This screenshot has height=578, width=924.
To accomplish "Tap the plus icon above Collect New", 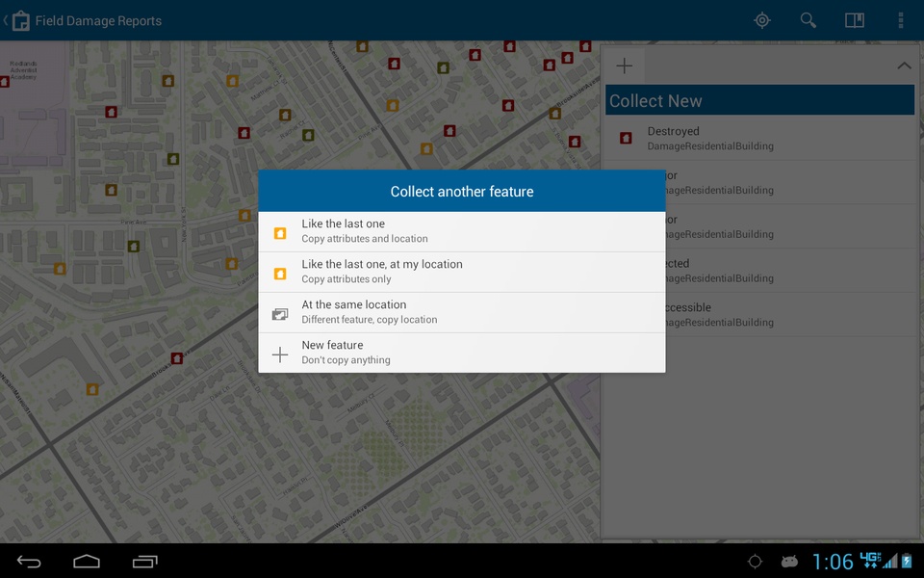I will pyautogui.click(x=624, y=66).
